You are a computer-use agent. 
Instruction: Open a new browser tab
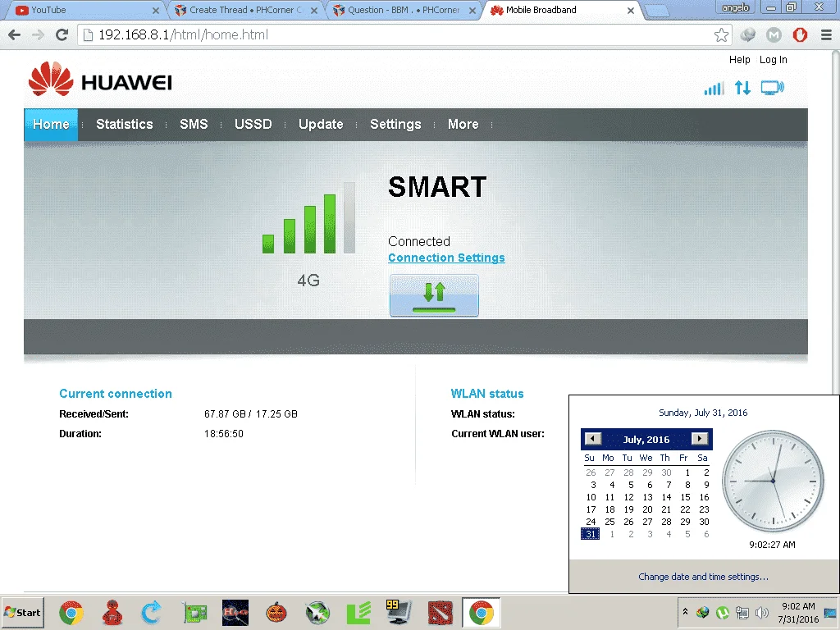(x=655, y=10)
